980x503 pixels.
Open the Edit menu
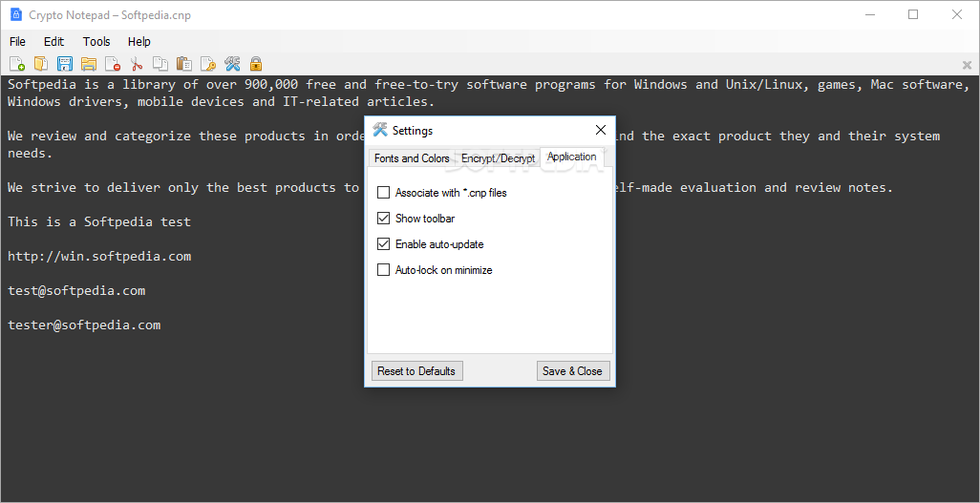(53, 42)
